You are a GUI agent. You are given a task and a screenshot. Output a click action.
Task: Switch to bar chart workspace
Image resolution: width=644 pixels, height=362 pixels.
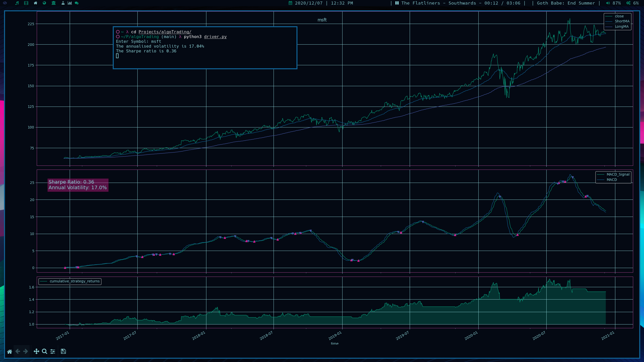click(70, 3)
